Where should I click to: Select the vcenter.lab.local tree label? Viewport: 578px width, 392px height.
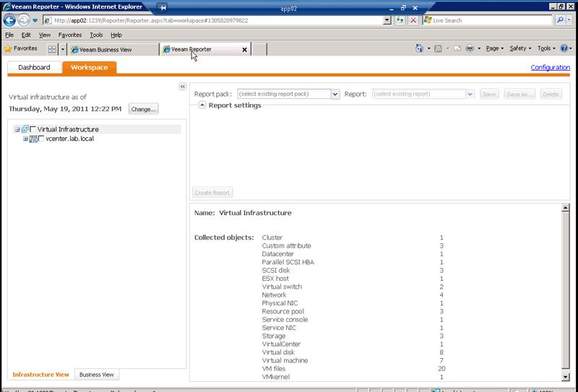[69, 139]
